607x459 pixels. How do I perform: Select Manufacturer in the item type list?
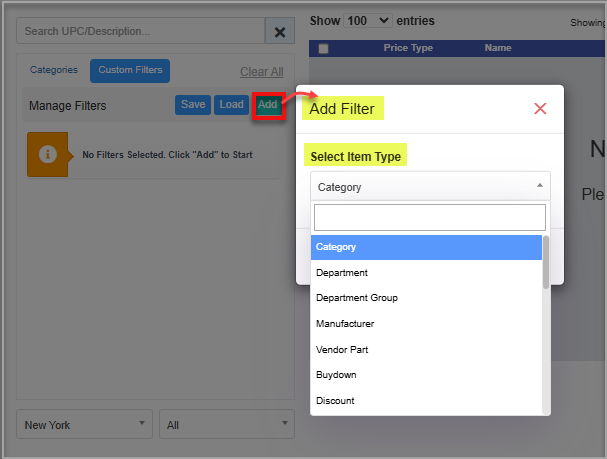coord(345,324)
